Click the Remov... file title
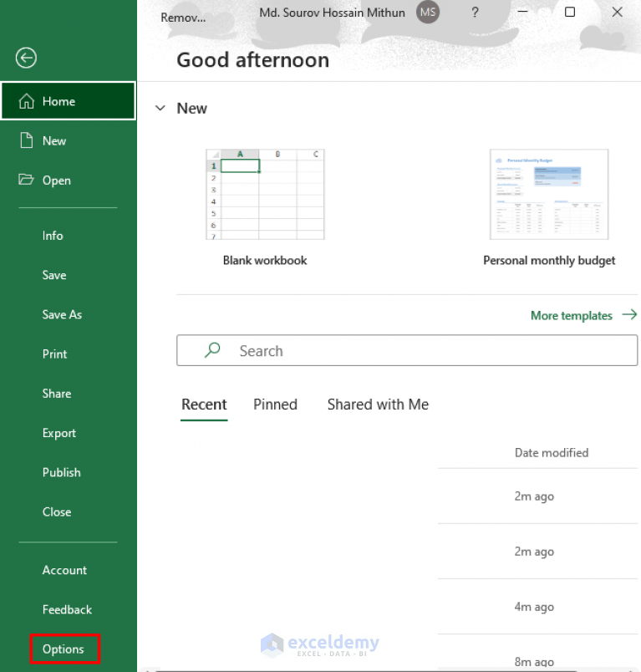The image size is (641, 672). coord(183,18)
